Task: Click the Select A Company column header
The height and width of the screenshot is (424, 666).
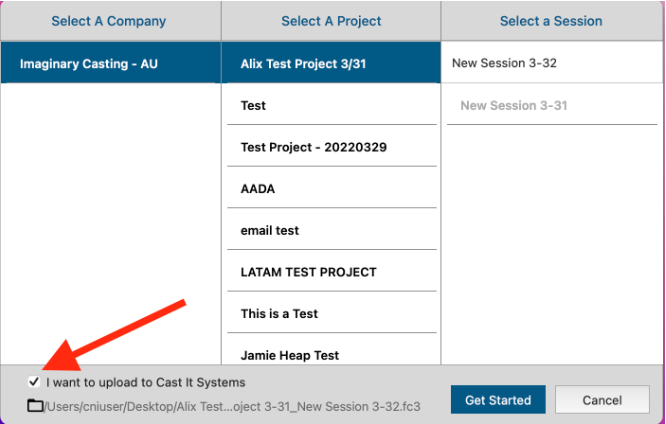Action: pos(110,21)
